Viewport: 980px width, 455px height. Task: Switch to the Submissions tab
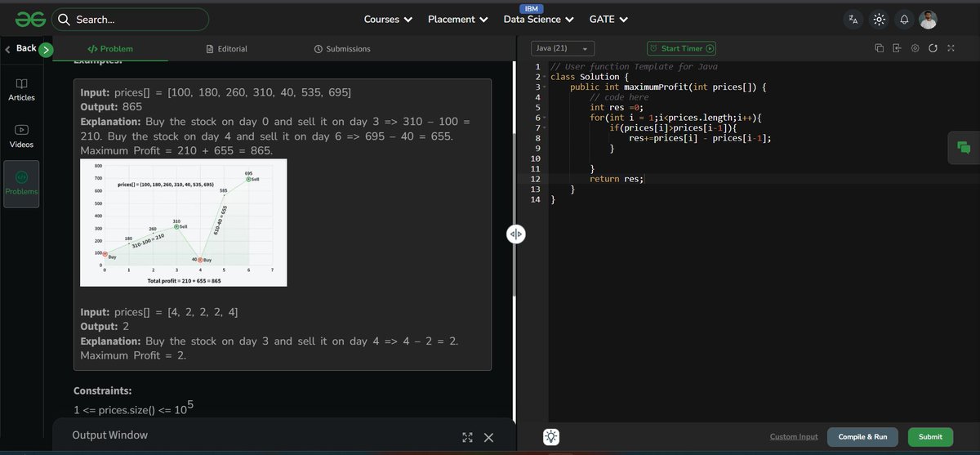[342, 49]
